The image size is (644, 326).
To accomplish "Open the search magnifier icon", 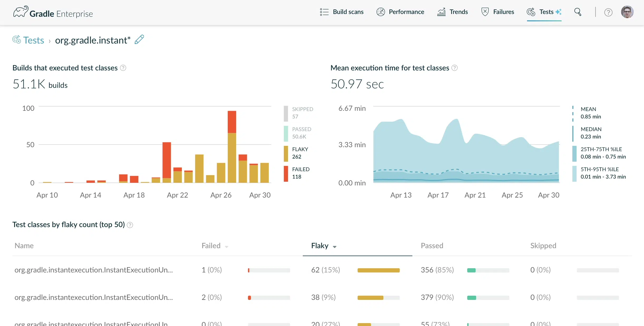I will pos(578,12).
